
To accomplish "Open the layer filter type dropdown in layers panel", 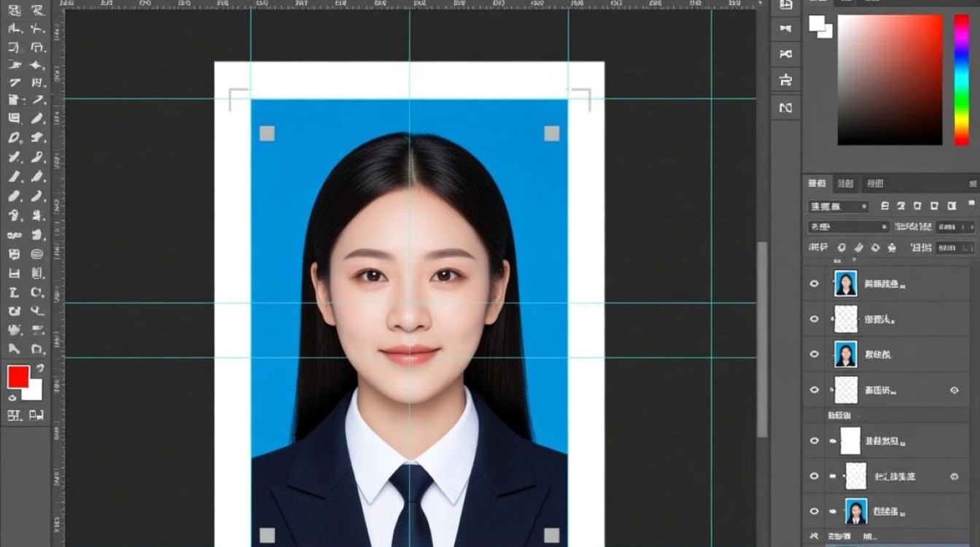I will pyautogui.click(x=838, y=206).
